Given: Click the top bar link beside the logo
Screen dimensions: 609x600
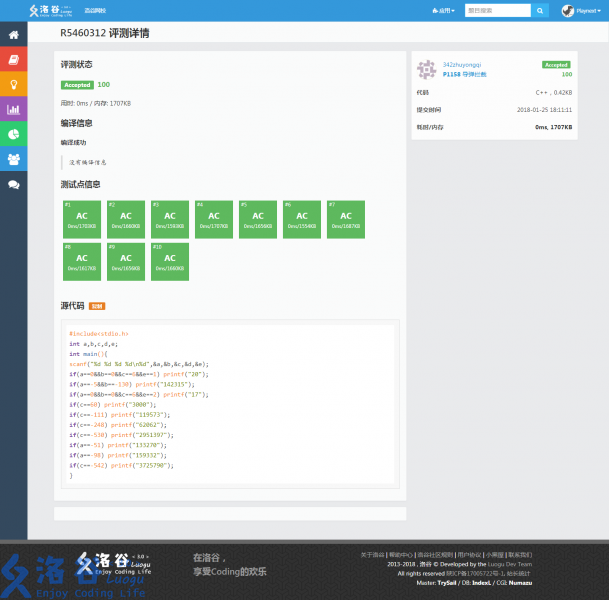Looking at the screenshot, I should [x=97, y=11].
